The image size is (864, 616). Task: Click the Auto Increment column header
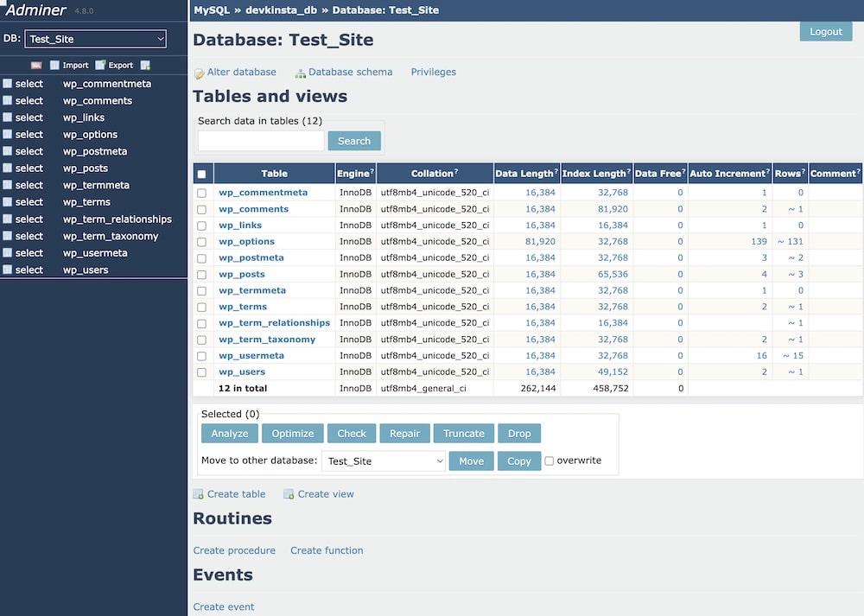pos(730,174)
